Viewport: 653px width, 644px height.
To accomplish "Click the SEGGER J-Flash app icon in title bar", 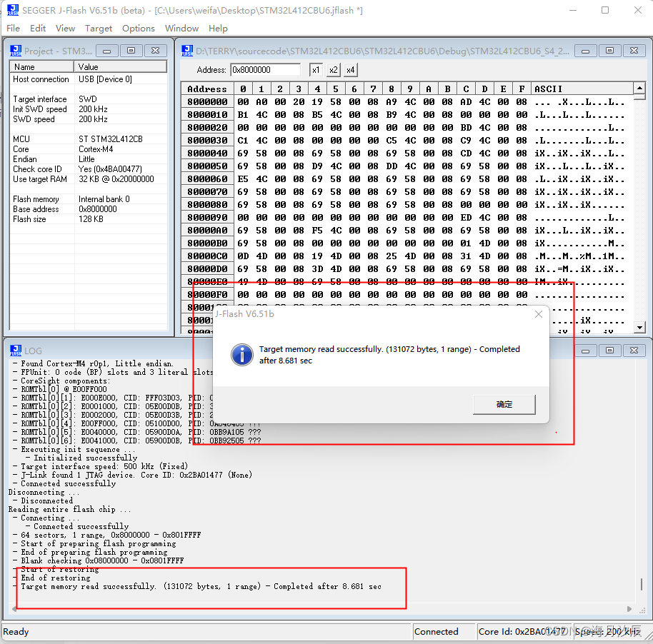I will [13, 10].
